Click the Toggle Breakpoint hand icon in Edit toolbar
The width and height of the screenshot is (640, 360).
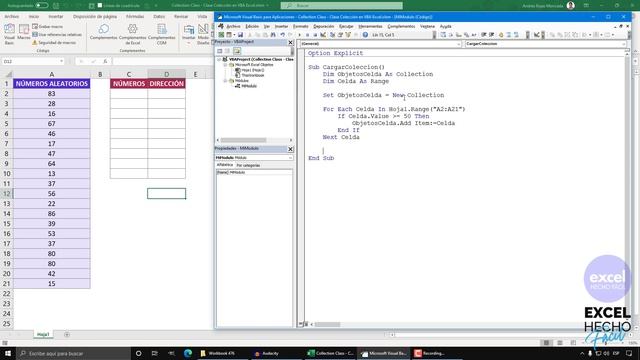pyautogui.click(x=501, y=35)
